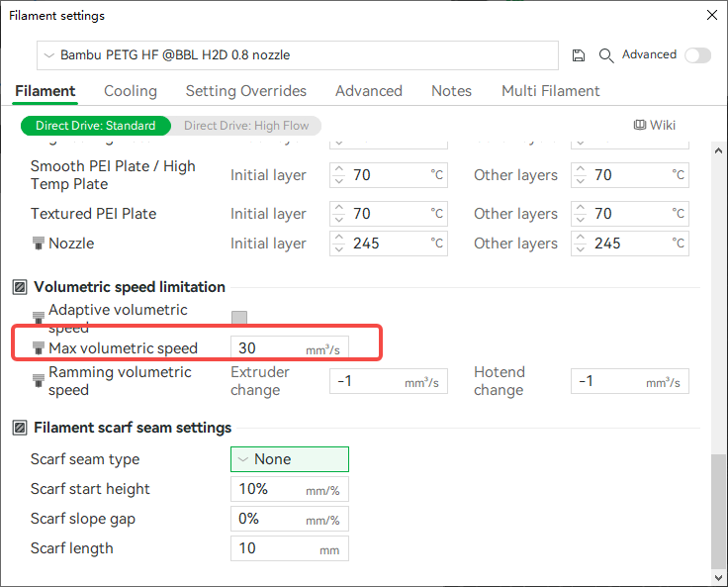Screen dimensions: 728x587
Task: Increase Smooth PEI Plate other layers temperature
Action: click(x=581, y=169)
